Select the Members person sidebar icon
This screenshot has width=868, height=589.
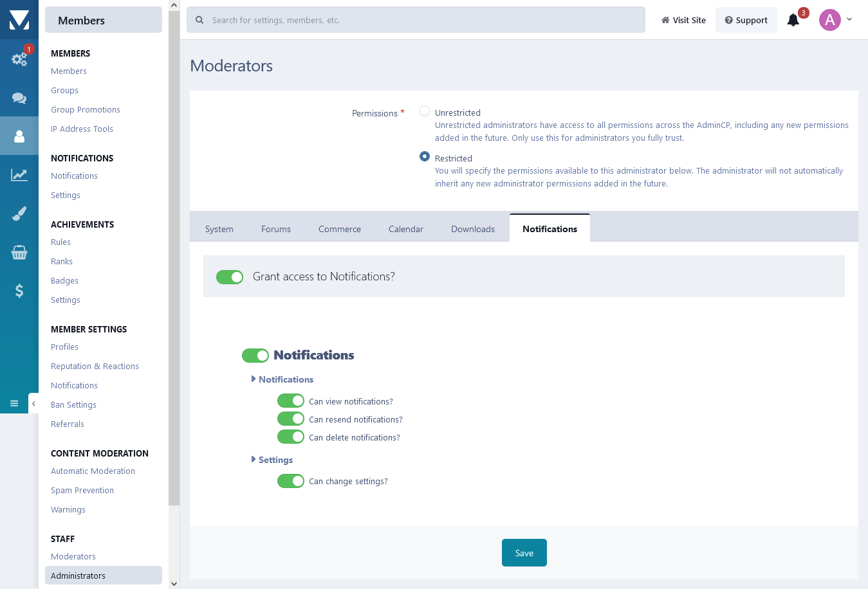(19, 136)
